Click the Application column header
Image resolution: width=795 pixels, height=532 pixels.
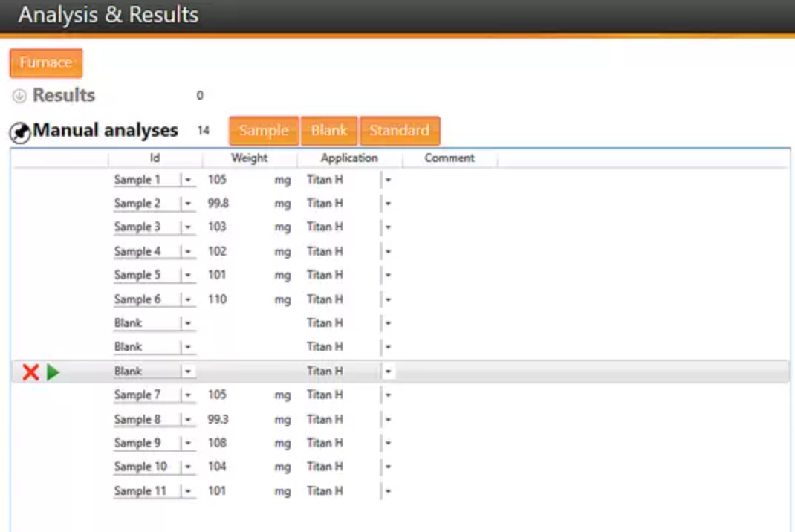click(349, 158)
